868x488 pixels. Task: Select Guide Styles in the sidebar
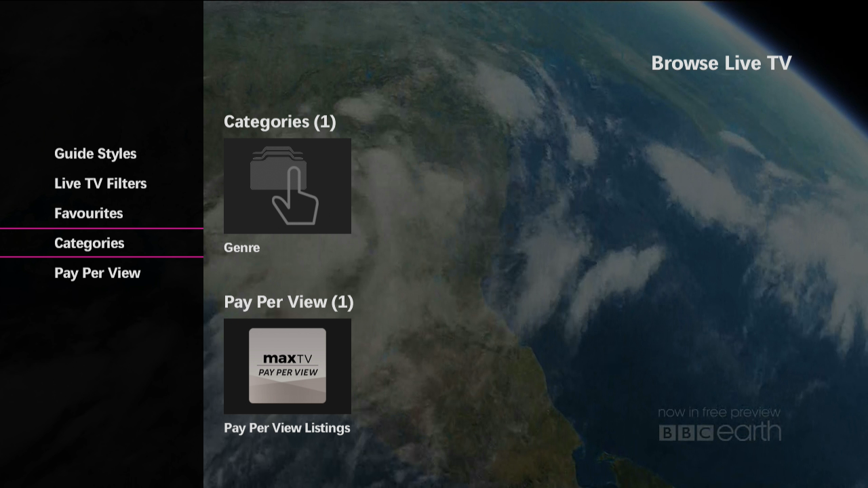click(x=95, y=153)
